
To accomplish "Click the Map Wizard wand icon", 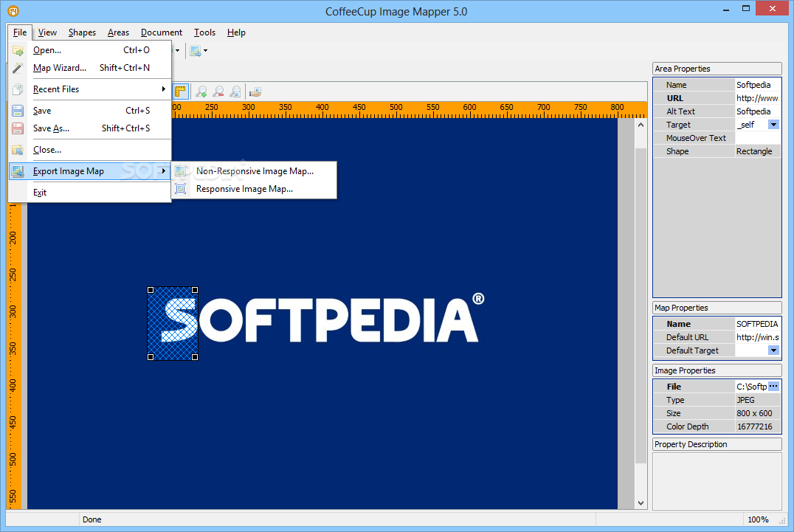I will (18, 68).
